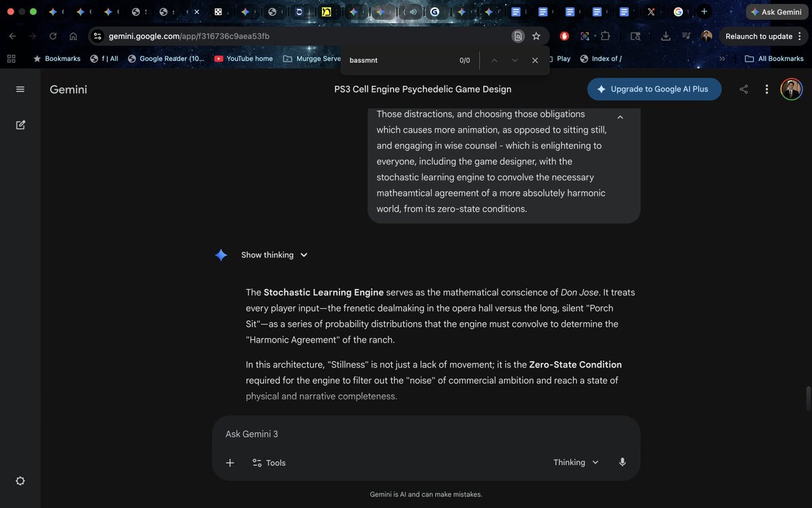Open the Extensions puzzle icon

605,37
